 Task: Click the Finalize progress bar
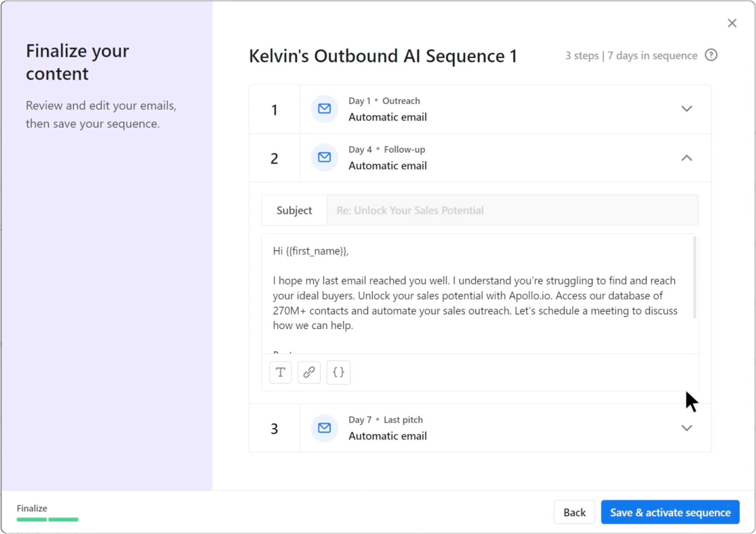tap(48, 520)
